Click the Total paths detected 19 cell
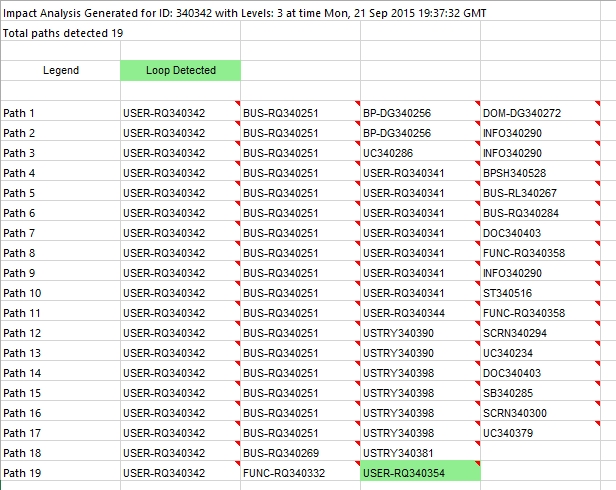 (x=62, y=32)
